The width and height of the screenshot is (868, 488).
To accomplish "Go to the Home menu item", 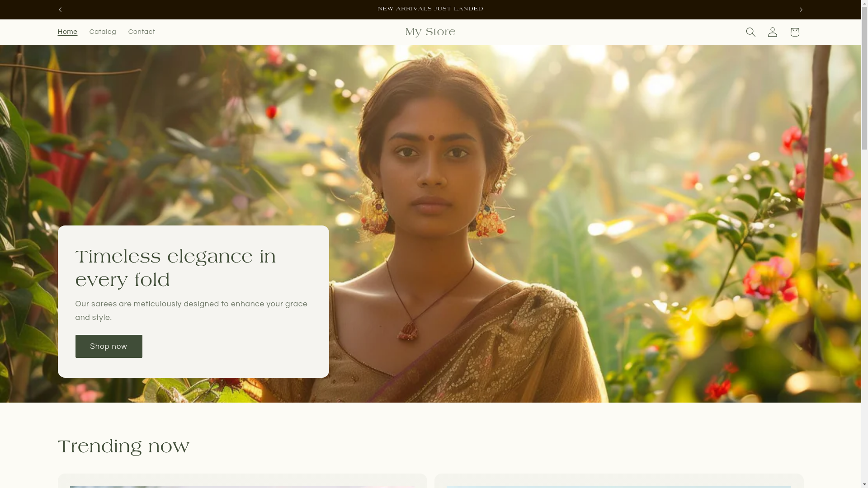I will click(67, 32).
